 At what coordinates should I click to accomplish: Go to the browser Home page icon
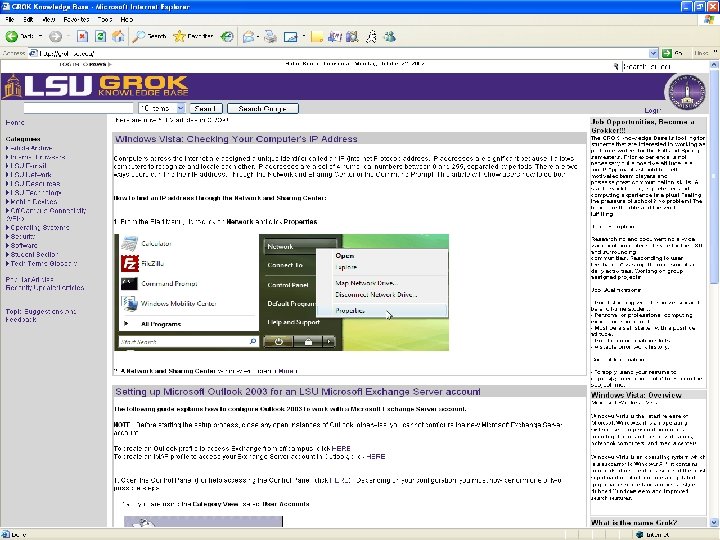click(118, 36)
